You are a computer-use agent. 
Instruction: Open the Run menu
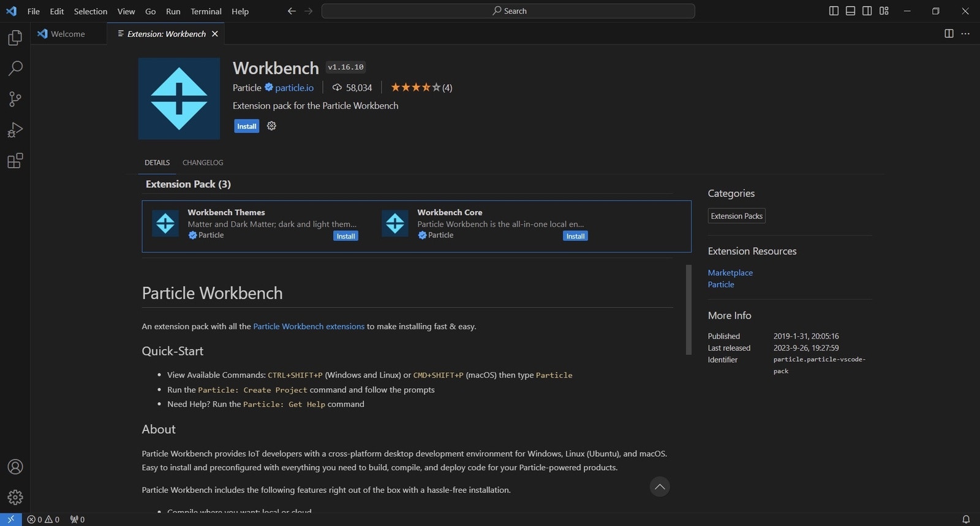(x=173, y=11)
